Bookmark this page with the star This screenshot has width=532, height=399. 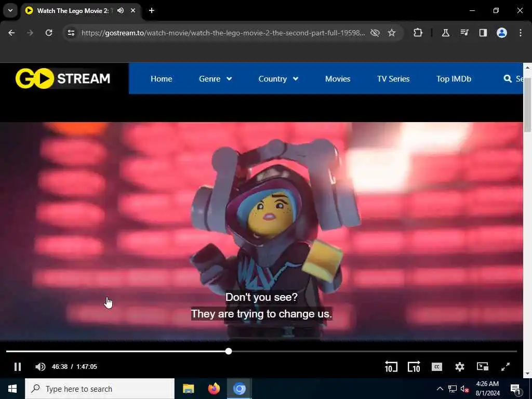coord(392,33)
